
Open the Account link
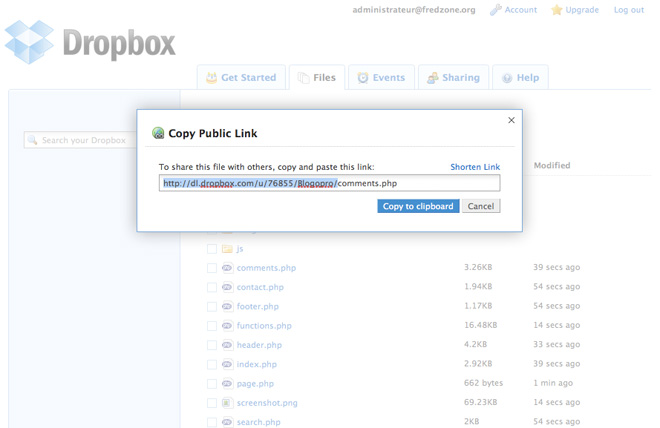[x=521, y=10]
